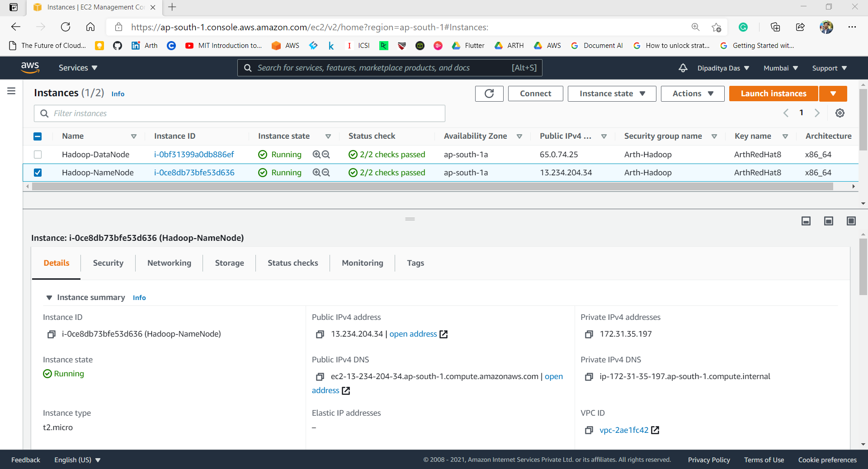Image resolution: width=868 pixels, height=469 pixels.
Task: Open the table preferences gear
Action: pos(840,113)
